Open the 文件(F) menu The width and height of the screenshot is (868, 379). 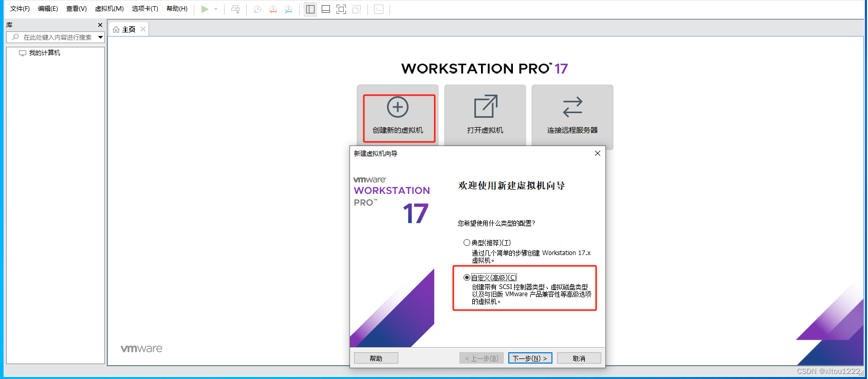click(20, 9)
